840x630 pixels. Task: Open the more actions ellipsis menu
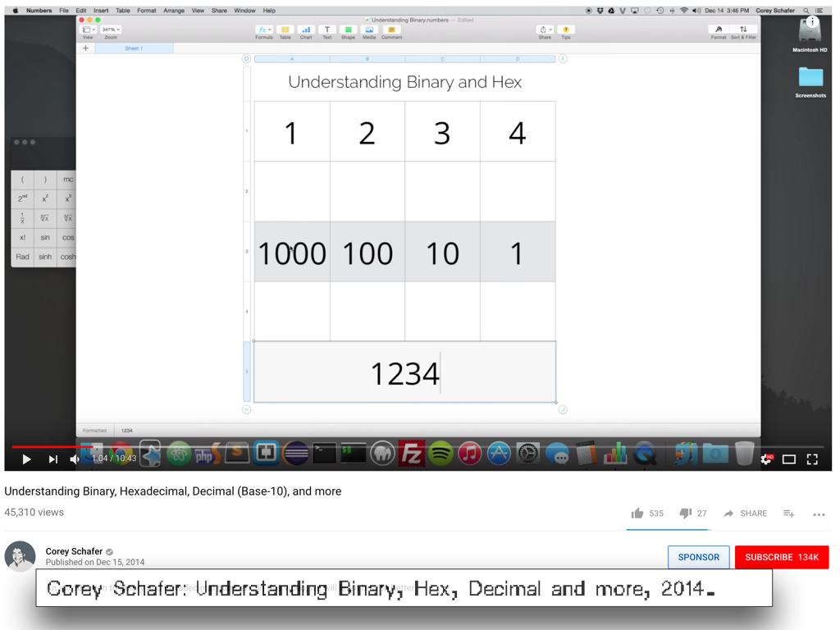[819, 514]
